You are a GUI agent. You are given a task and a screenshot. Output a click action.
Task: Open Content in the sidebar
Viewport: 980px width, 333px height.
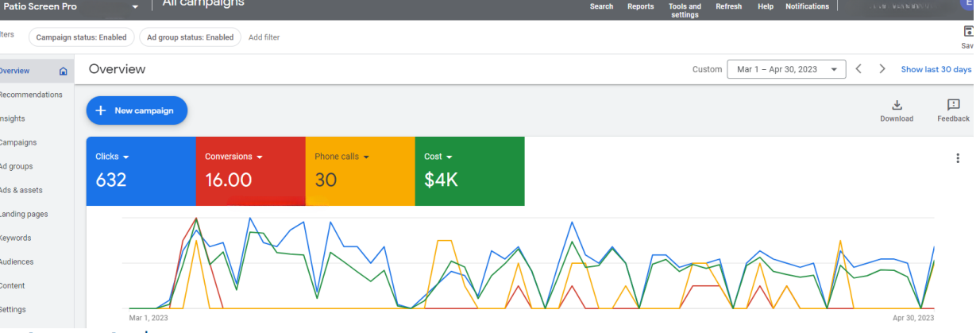point(14,285)
